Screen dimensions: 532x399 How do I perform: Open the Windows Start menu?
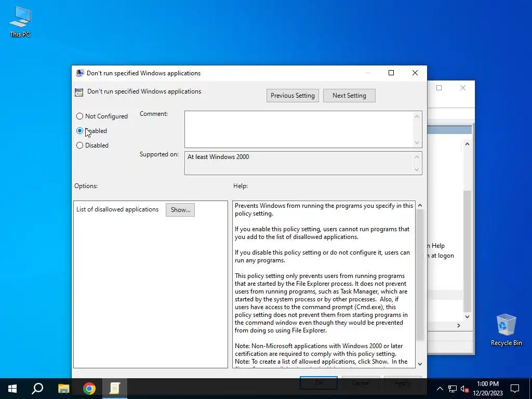(x=12, y=389)
